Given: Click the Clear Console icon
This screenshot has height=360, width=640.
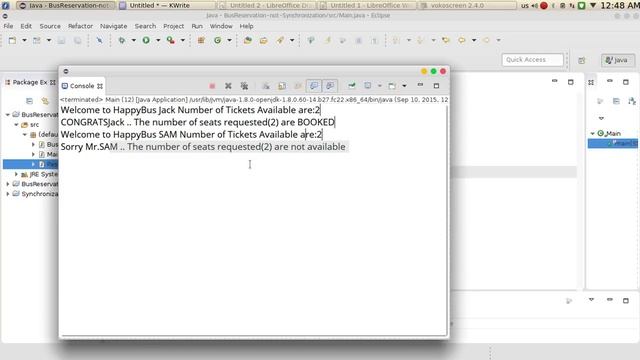Looking at the screenshot, I should (266, 86).
